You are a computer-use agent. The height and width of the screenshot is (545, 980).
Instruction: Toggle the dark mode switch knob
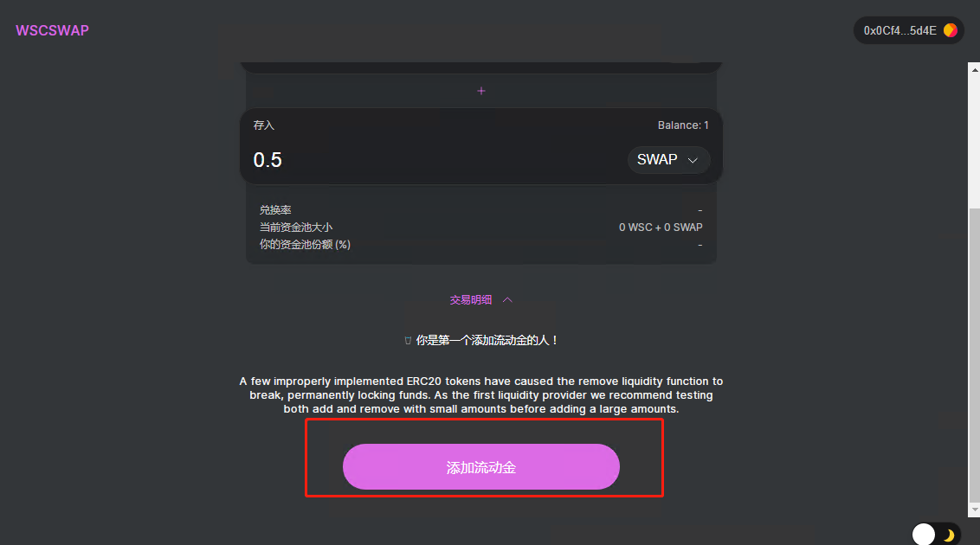pos(924,535)
